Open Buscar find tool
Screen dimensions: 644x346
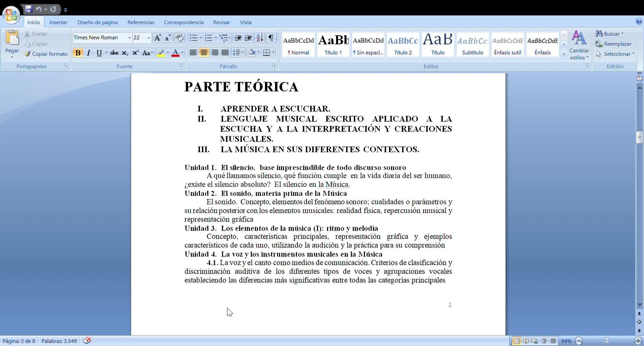609,34
